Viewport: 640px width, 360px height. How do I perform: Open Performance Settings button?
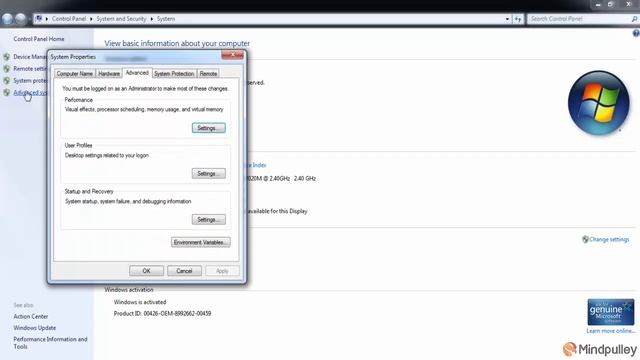209,128
